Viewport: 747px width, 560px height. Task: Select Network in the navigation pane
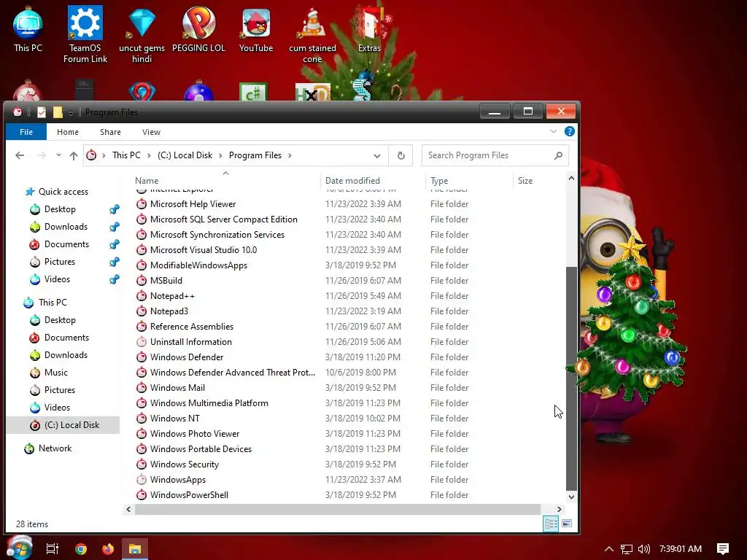point(55,448)
